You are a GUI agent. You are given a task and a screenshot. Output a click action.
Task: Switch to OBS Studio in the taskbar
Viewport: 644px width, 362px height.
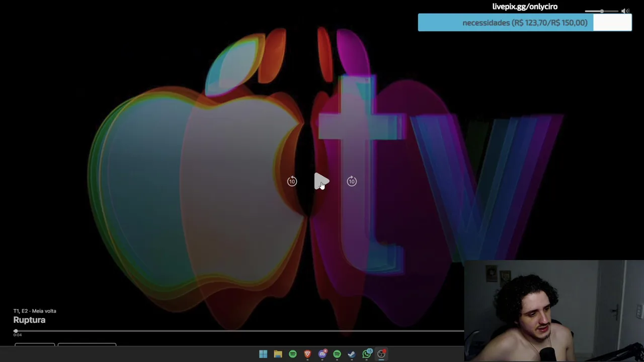click(381, 354)
